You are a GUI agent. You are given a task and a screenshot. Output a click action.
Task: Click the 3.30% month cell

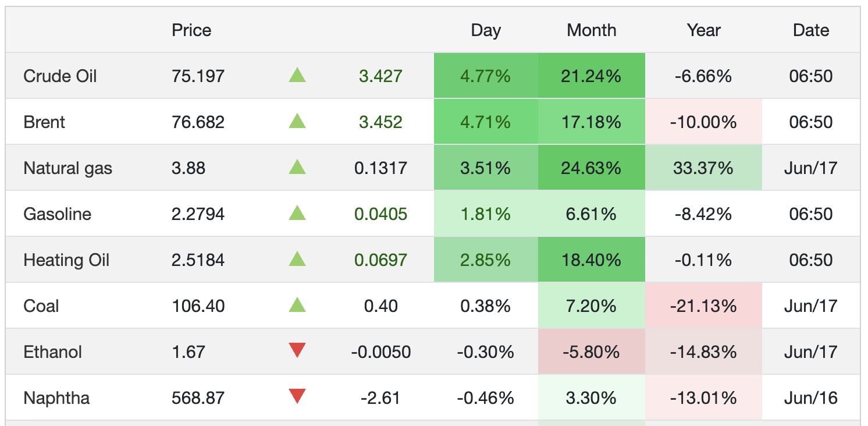click(592, 397)
